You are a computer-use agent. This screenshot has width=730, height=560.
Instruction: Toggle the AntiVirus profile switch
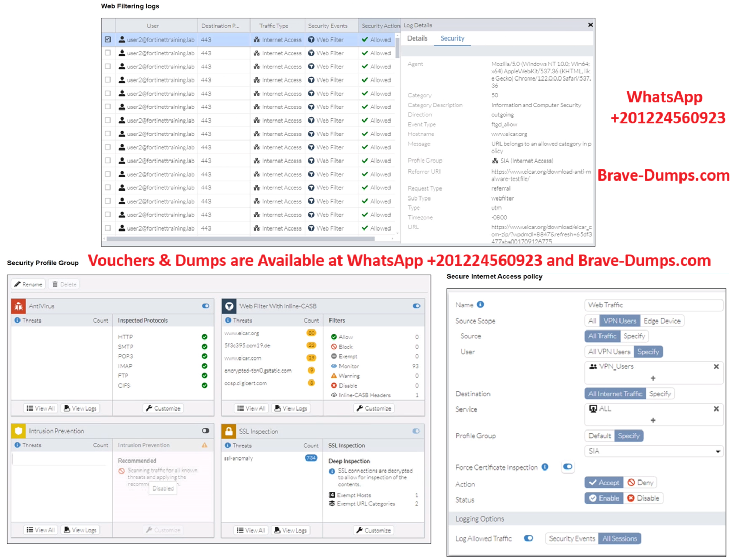[206, 306]
